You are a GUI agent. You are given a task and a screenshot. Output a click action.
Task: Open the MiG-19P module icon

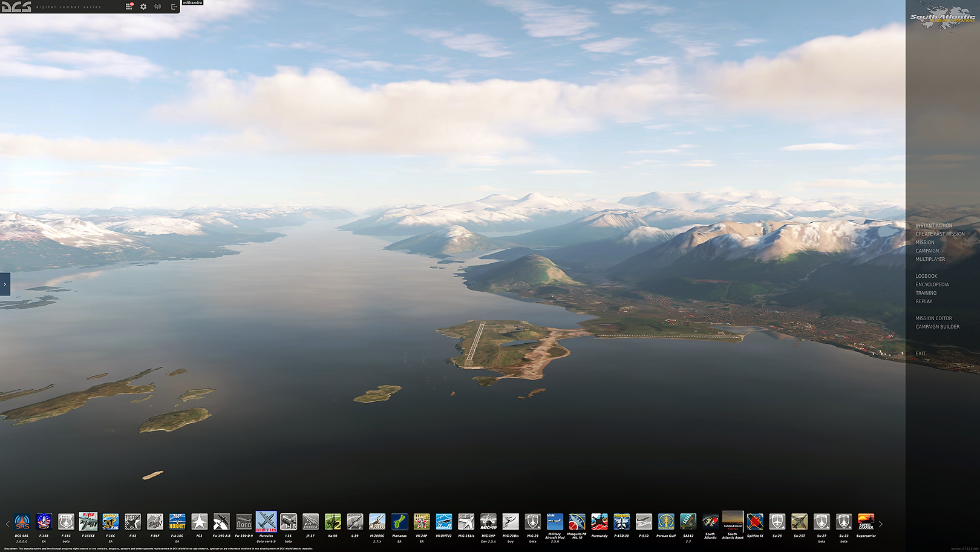pyautogui.click(x=488, y=522)
